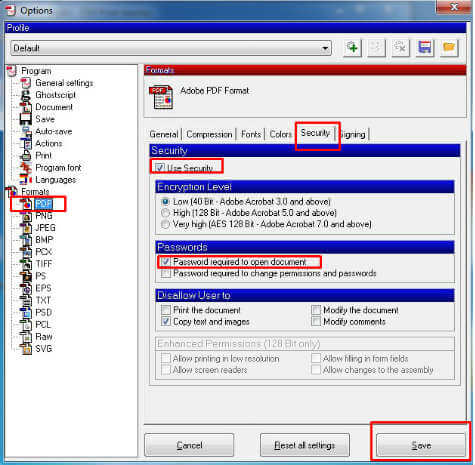Select the Ghostscript settings icon in tree
Viewport: 475px width, 465px height.
coord(26,95)
